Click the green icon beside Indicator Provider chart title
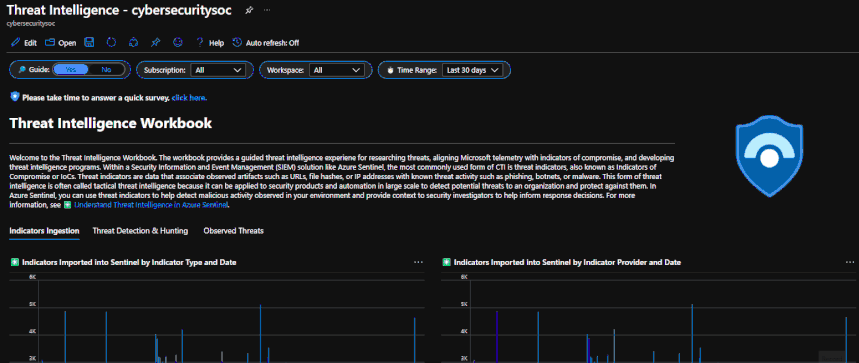The image size is (859, 363). point(446,262)
